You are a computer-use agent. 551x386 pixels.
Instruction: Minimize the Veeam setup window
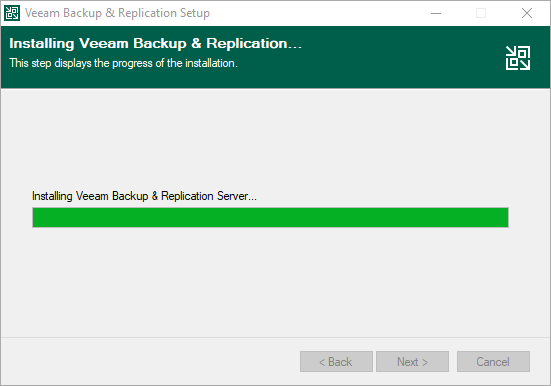[x=436, y=13]
